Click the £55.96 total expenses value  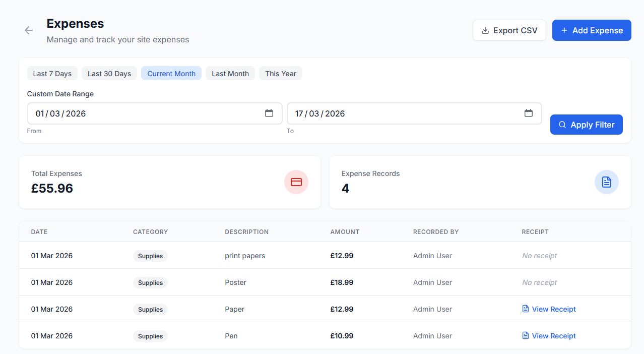[x=52, y=189]
